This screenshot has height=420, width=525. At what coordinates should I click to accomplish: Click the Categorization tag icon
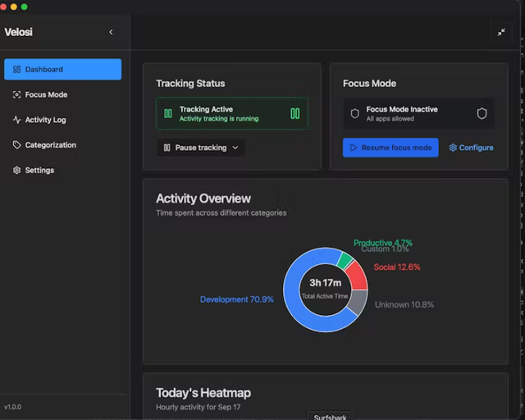[x=16, y=145]
